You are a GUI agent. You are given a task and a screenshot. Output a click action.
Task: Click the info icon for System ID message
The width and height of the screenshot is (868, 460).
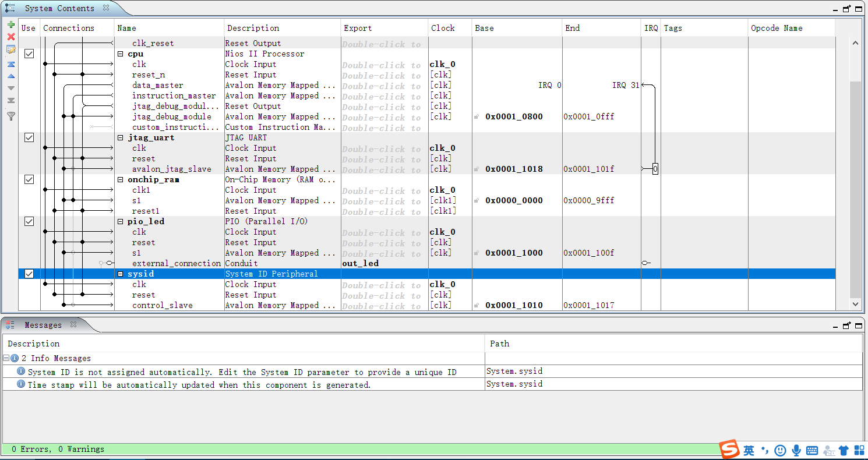point(21,371)
